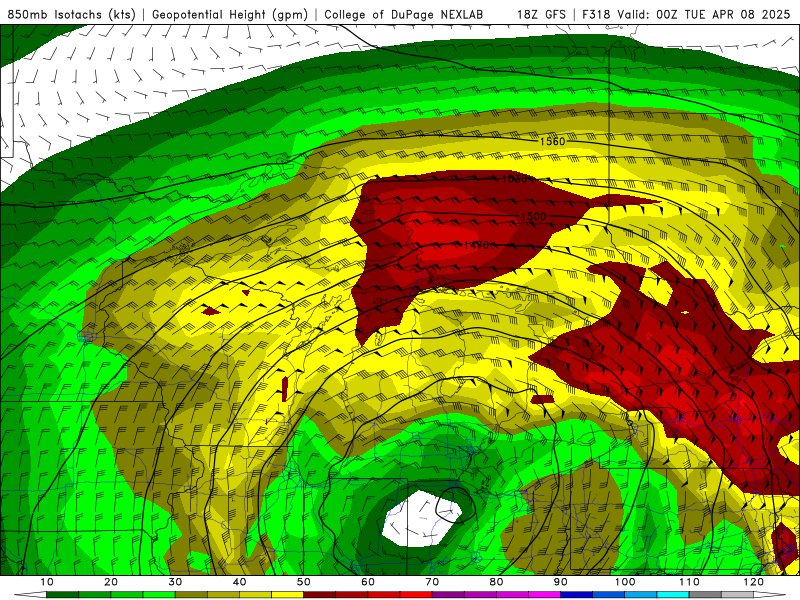This screenshot has height=600, width=800.
Task: Click the "850mb Isotachs (kts)" title text
Action: 71,14
